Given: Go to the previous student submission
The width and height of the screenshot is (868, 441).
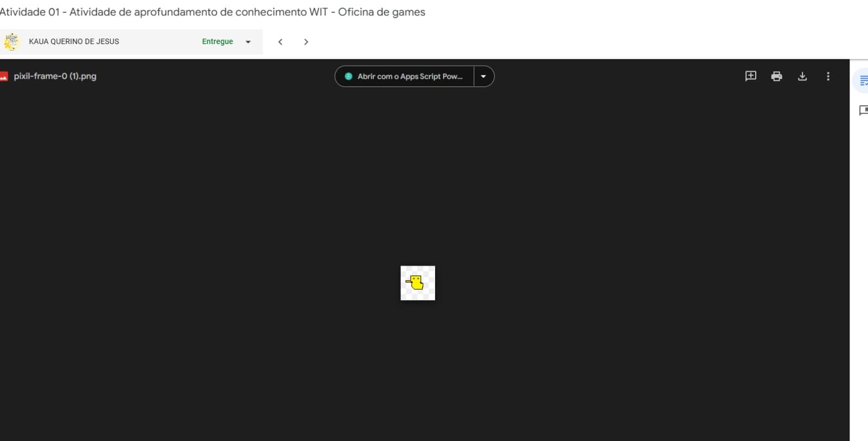Looking at the screenshot, I should [x=280, y=42].
